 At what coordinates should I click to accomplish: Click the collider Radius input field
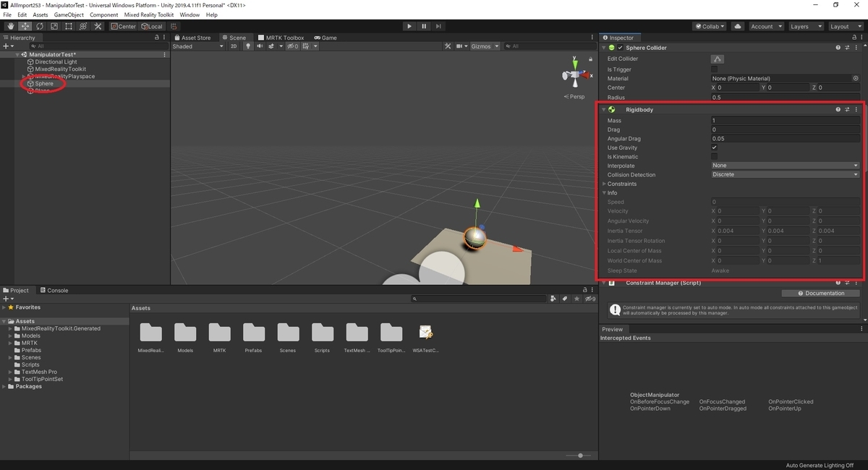(x=786, y=97)
